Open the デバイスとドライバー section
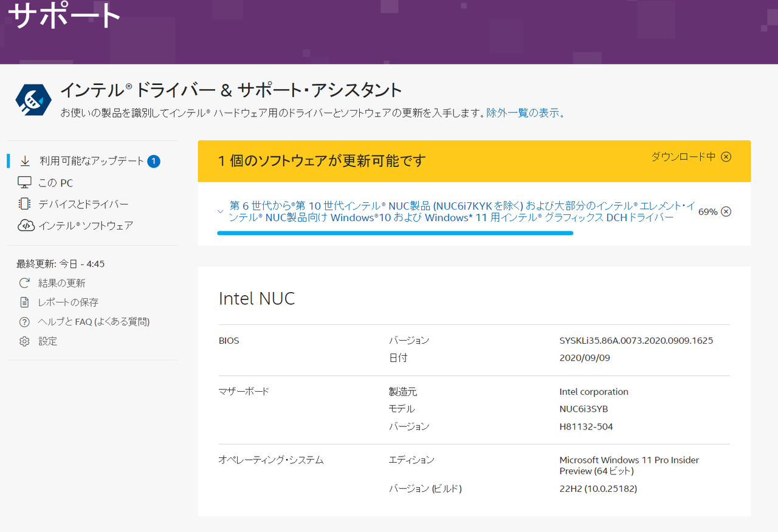Viewport: 778px width, 532px height. (84, 204)
